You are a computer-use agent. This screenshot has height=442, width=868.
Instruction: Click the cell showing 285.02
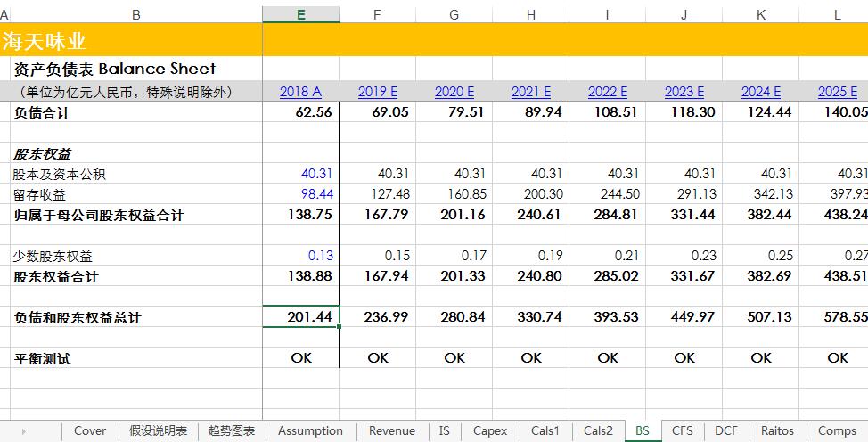pos(607,276)
